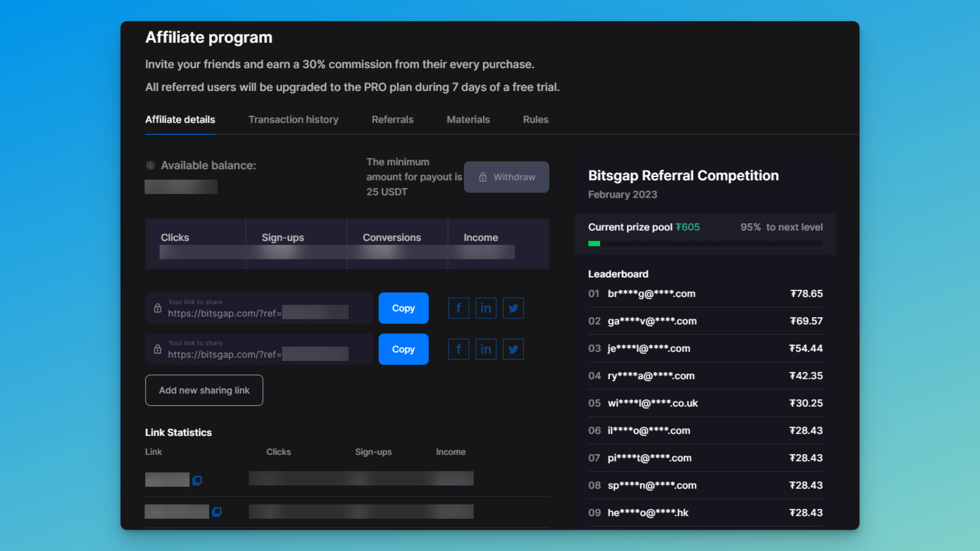Click the ₮54.44 leaderboard amount
The height and width of the screenshot is (551, 980).
point(806,349)
